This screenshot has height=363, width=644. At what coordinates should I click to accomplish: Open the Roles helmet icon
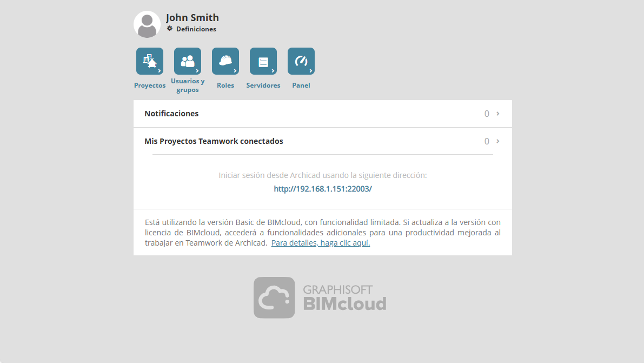pyautogui.click(x=225, y=61)
